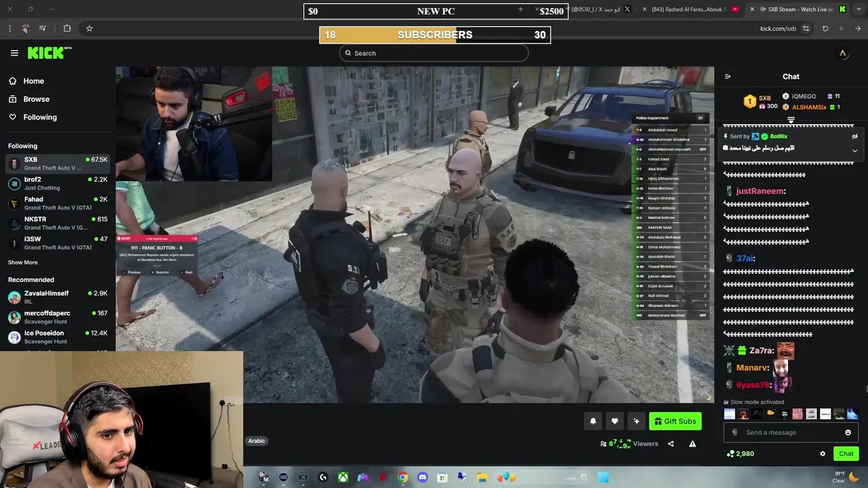Image resolution: width=868 pixels, height=488 pixels.
Task: Select orange cloud emote in quick bar
Action: (770, 414)
